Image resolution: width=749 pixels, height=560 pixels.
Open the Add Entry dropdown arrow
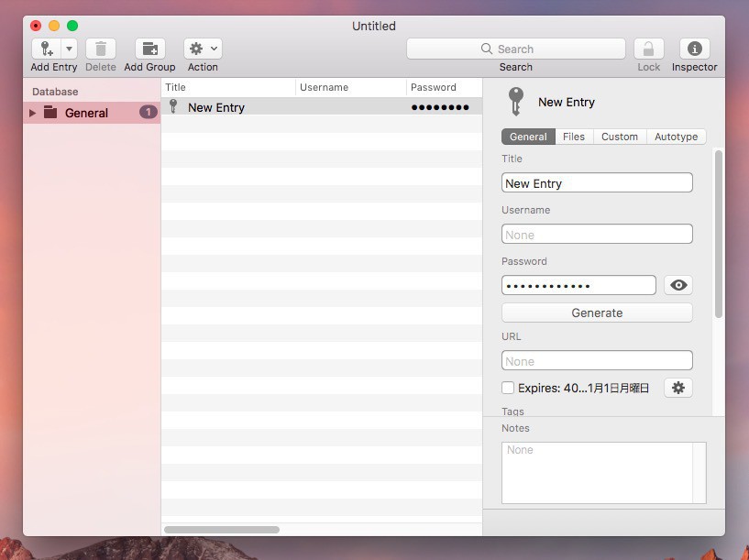tap(69, 49)
